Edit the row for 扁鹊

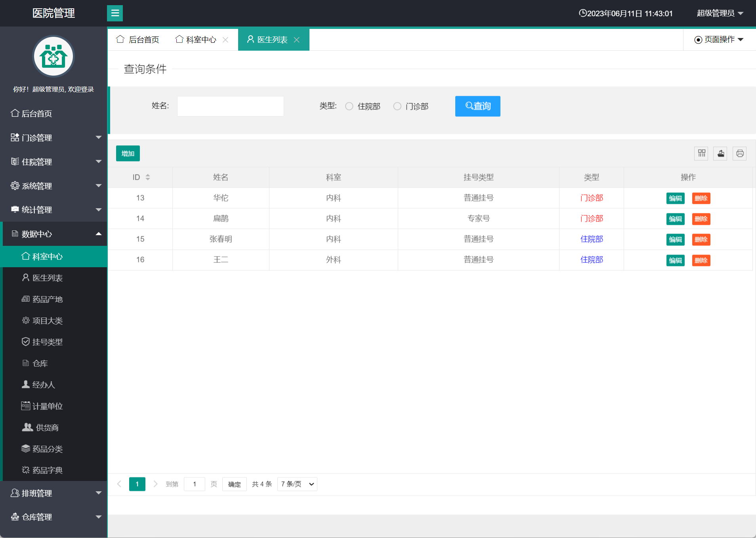[675, 219]
